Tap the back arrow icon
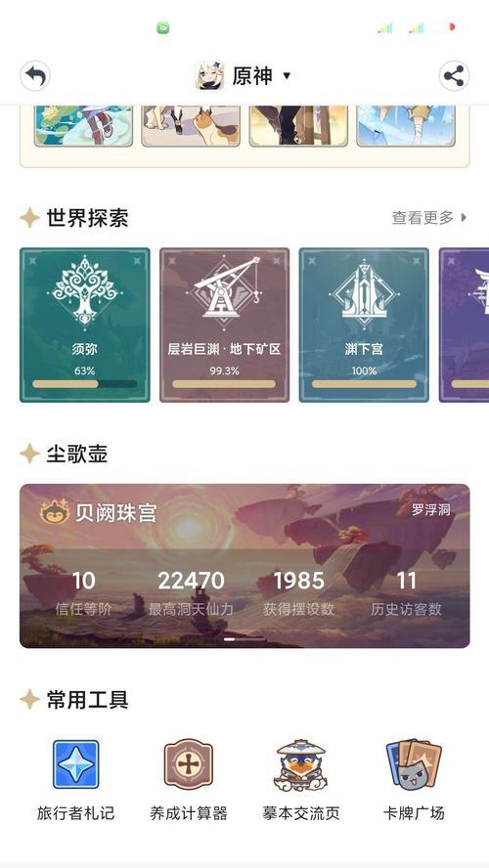489x868 pixels. tap(35, 76)
